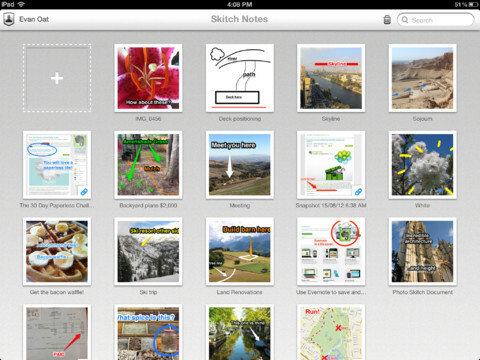Click the trash can icon in header
The image size is (480, 360).
pos(387,20)
